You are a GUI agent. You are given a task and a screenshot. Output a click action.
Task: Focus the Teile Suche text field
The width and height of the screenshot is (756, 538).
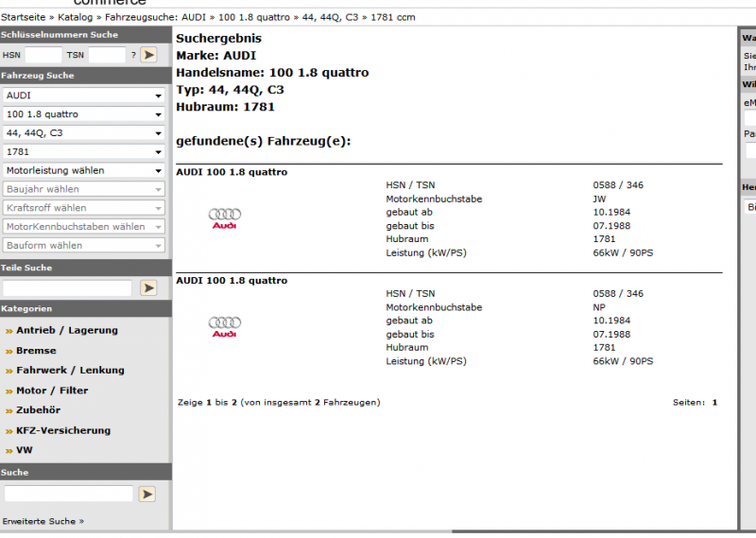tap(67, 288)
